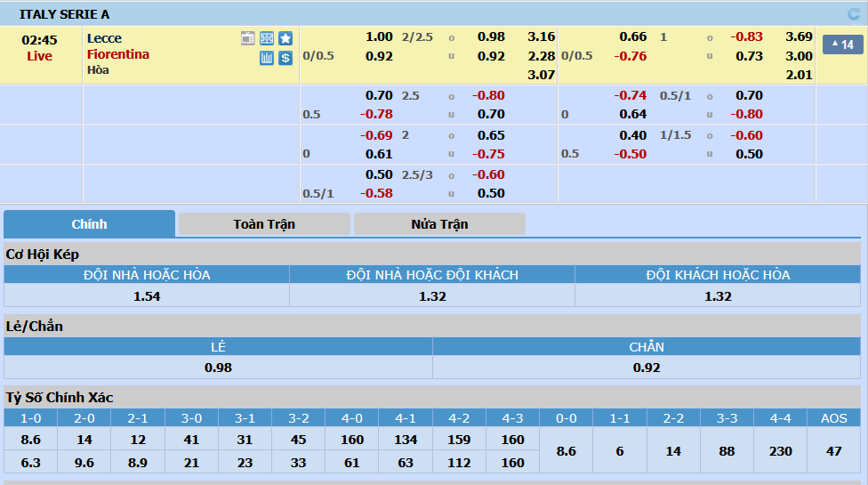Viewport: 868px width, 485px height.
Task: Switch to the Nửa Trận tab
Action: point(439,224)
